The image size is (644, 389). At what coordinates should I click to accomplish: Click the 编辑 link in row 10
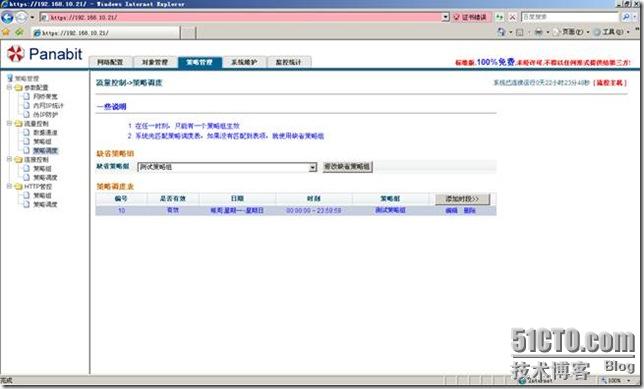point(451,210)
